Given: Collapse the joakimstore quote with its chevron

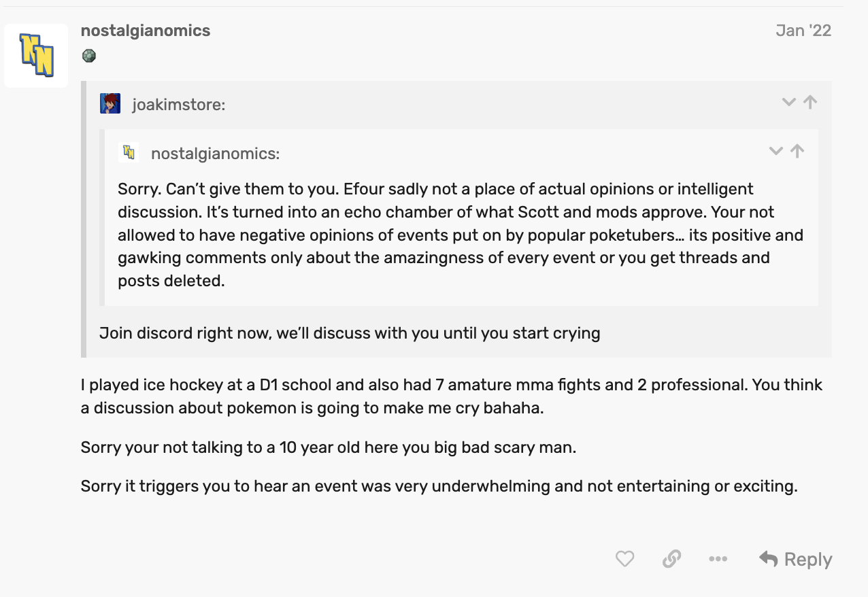Looking at the screenshot, I should pyautogui.click(x=788, y=102).
